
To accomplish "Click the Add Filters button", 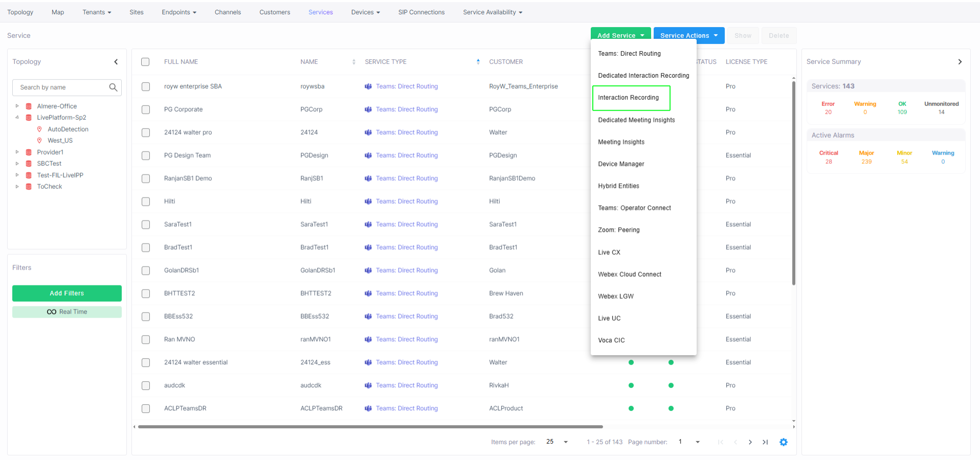I will coord(67,294).
